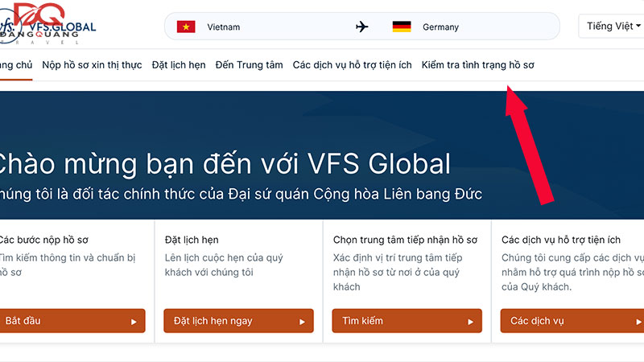
Task: Open Nộp hồ sơ xin thị thực menu
Action: 92,65
